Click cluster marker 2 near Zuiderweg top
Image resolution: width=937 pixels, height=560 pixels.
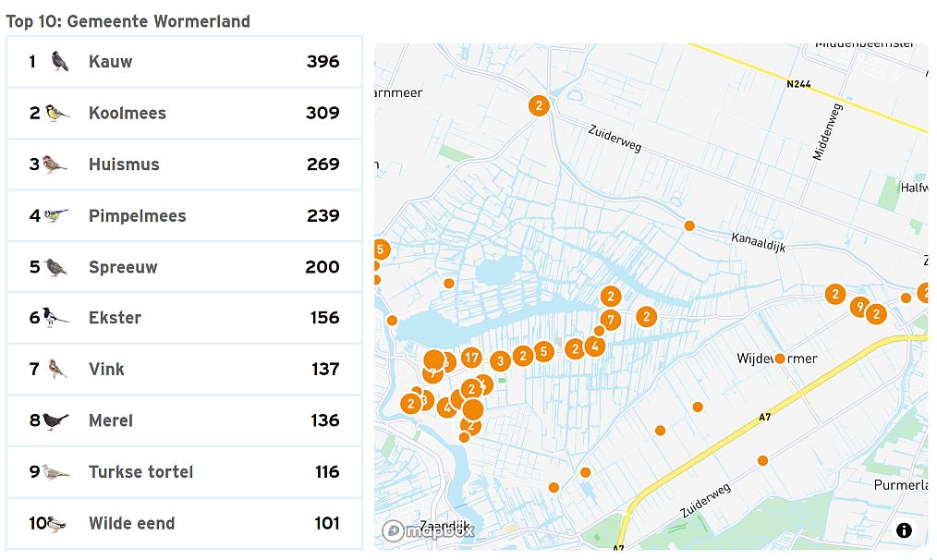tap(539, 105)
